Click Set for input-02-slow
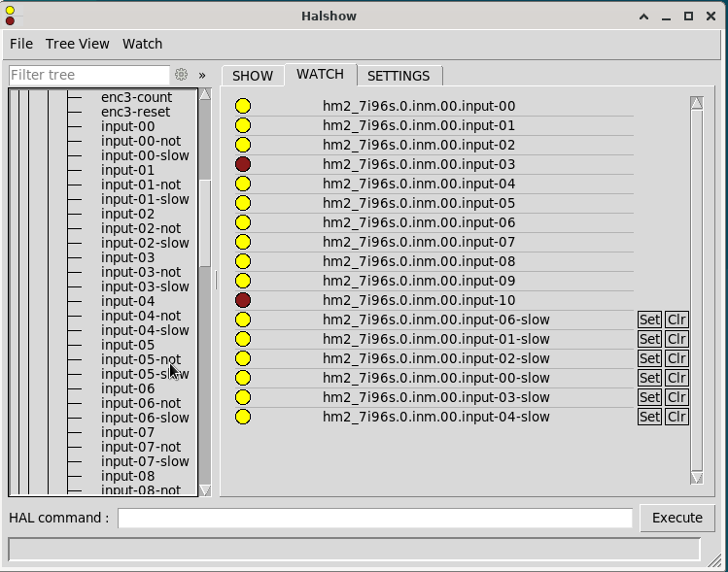 (x=649, y=358)
